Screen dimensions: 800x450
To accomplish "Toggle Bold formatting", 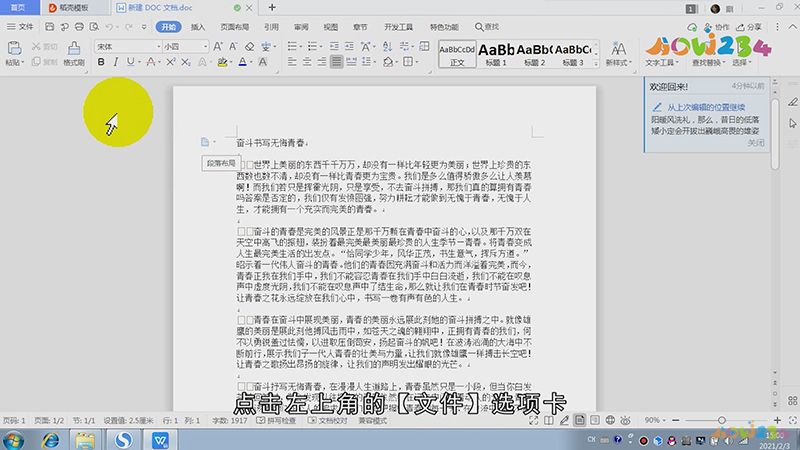I will (101, 62).
